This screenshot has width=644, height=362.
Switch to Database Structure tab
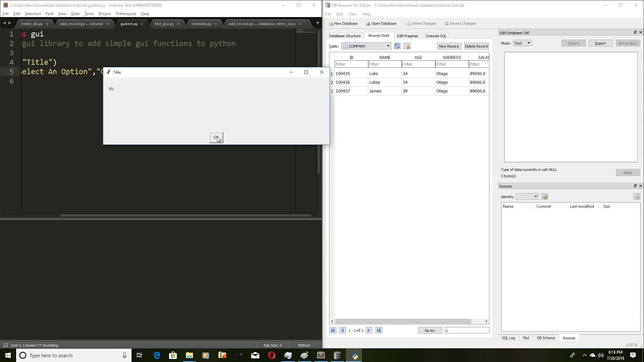coord(345,36)
